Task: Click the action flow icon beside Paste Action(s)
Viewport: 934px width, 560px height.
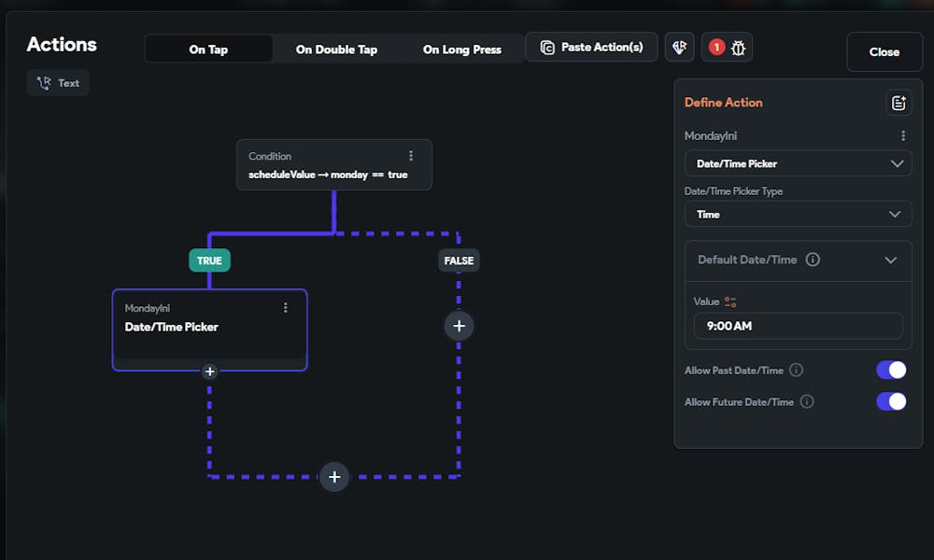Action: coord(679,48)
